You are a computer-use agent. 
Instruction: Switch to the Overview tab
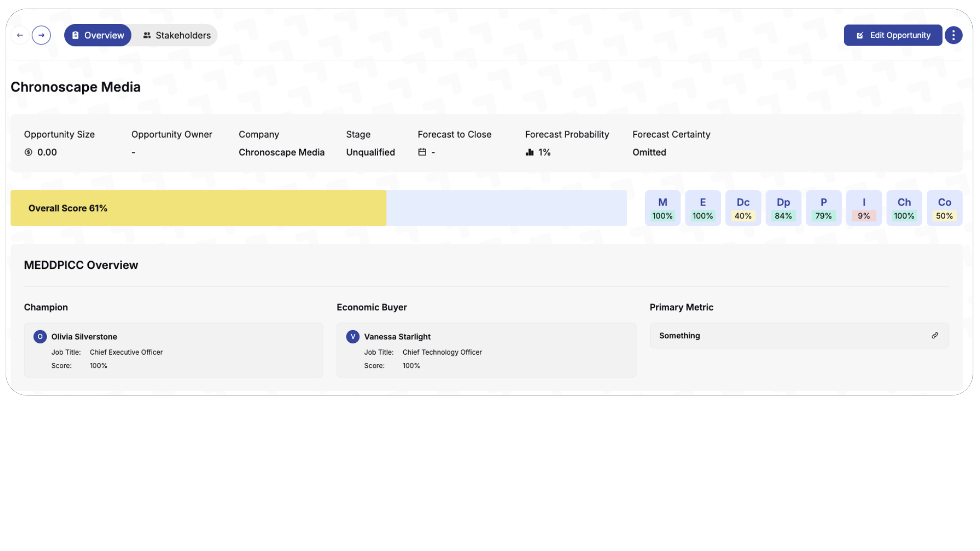pos(97,35)
